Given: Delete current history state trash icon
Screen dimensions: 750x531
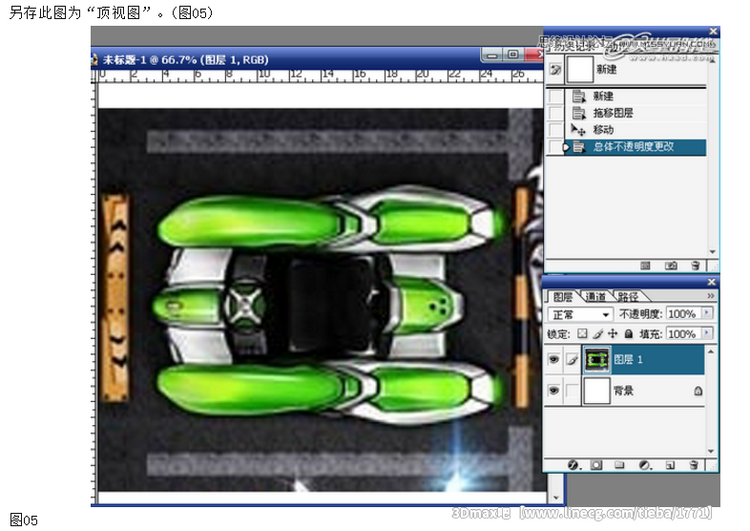Looking at the screenshot, I should [x=695, y=266].
